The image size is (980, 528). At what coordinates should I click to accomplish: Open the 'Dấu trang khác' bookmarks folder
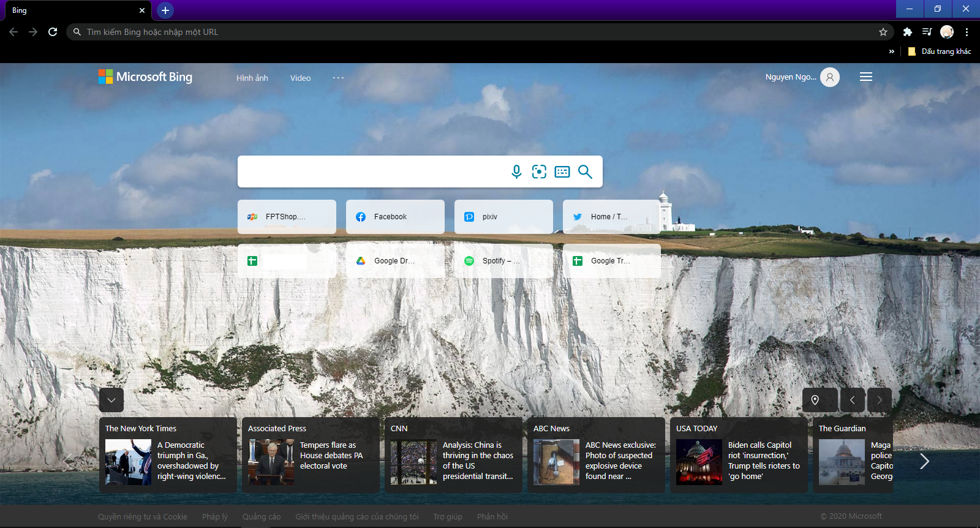click(940, 51)
